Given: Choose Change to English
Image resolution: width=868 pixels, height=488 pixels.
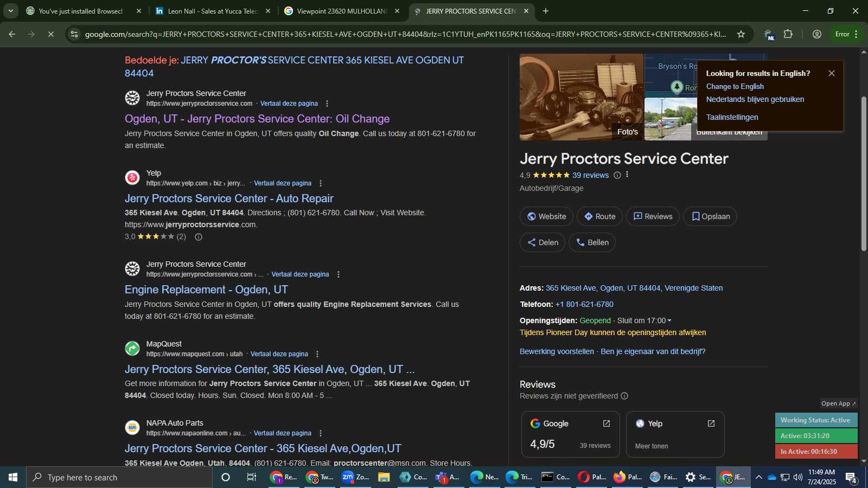Looking at the screenshot, I should 735,87.
